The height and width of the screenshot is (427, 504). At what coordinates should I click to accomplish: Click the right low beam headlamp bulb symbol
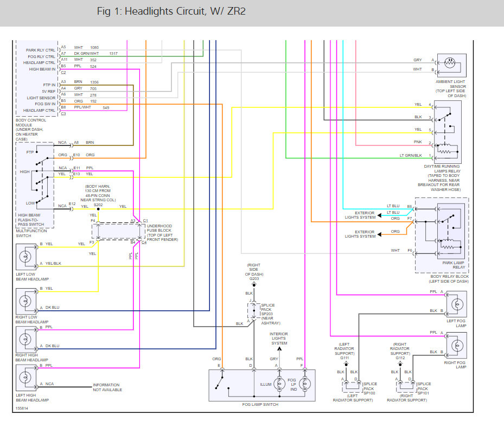point(25,301)
